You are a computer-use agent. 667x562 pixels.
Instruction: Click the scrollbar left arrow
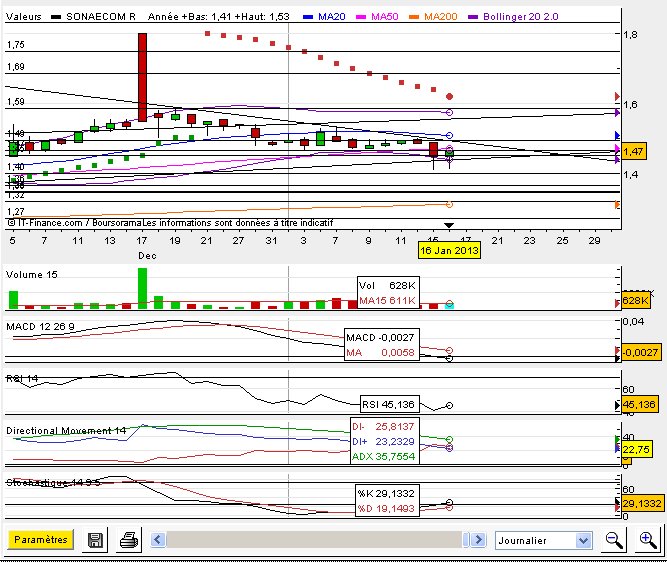(158, 539)
